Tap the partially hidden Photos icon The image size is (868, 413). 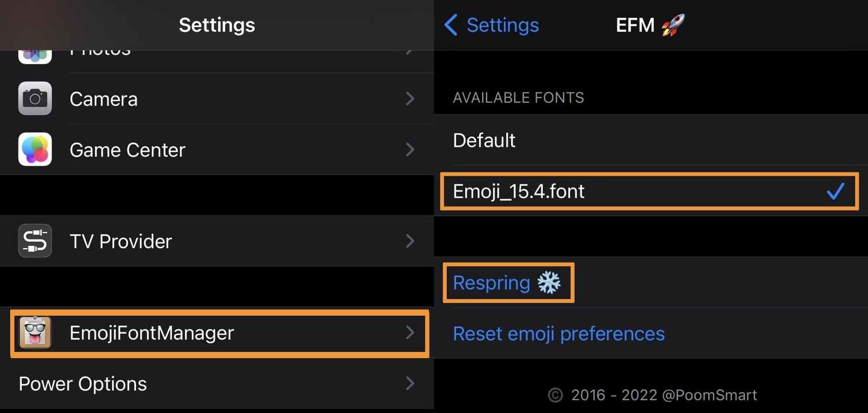tap(35, 57)
